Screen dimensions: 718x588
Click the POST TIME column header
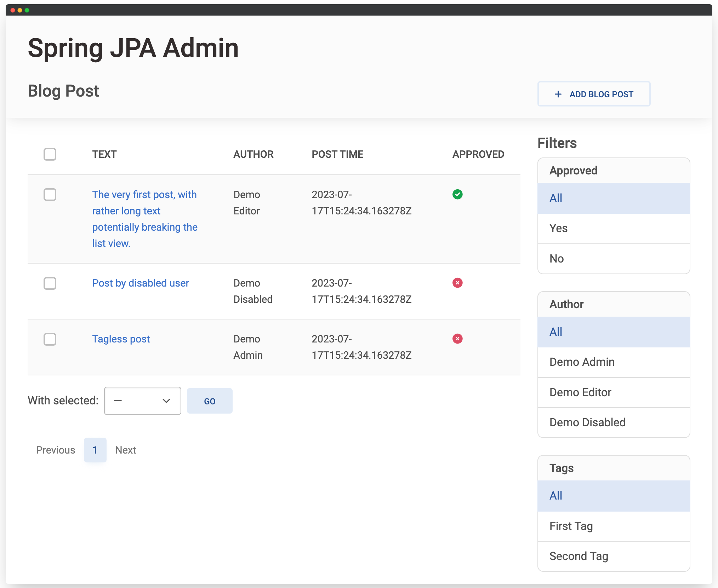coord(337,154)
